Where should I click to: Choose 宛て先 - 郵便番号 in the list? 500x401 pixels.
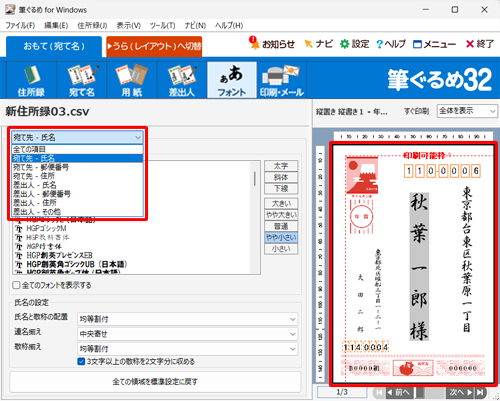click(x=77, y=167)
